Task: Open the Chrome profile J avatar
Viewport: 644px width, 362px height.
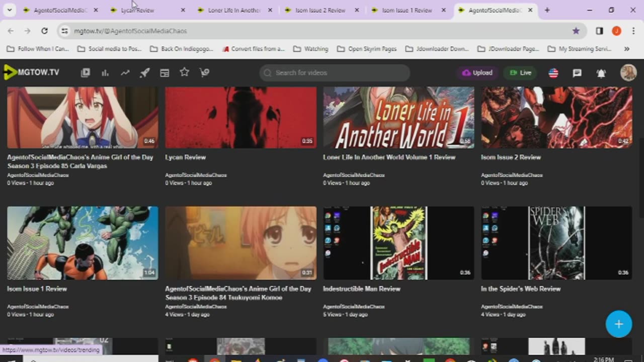Action: point(616,31)
